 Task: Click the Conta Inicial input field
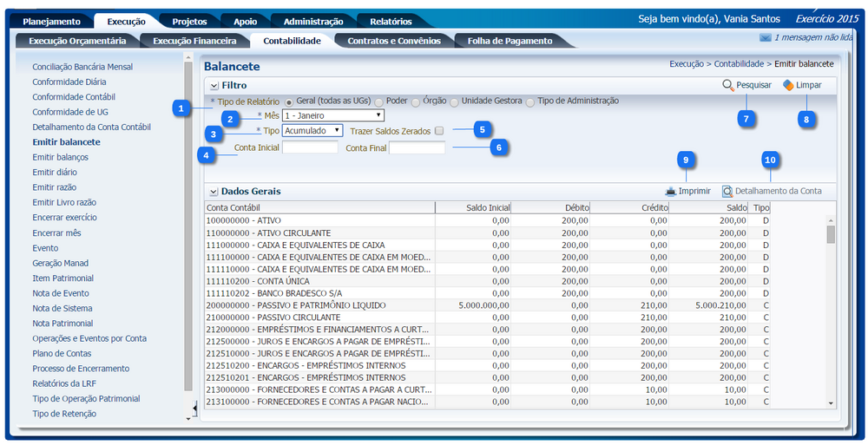[310, 148]
